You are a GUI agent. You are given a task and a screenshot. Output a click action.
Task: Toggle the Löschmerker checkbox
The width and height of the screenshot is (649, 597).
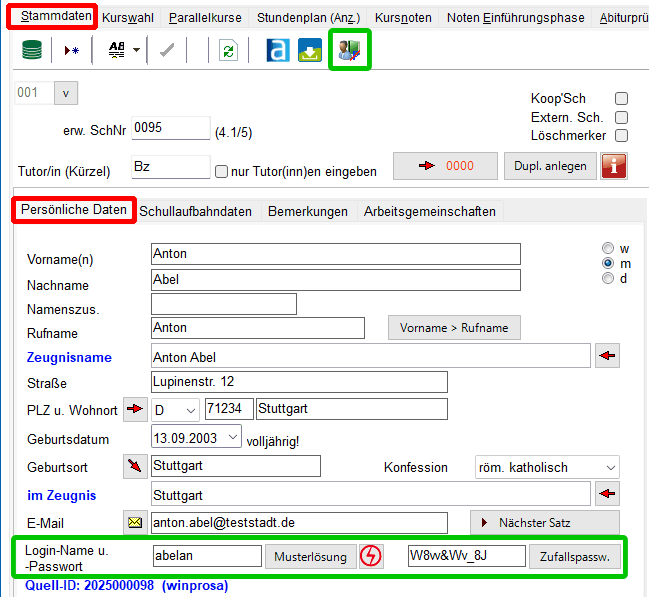(621, 135)
